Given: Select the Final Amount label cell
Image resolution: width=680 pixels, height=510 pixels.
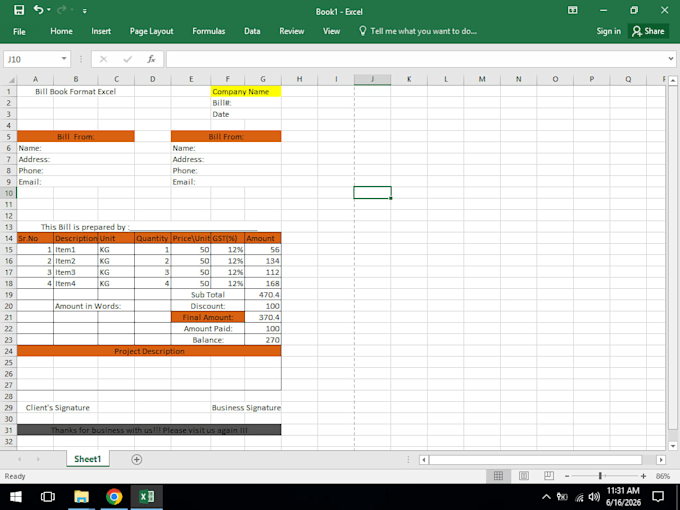Looking at the screenshot, I should pyautogui.click(x=208, y=317).
